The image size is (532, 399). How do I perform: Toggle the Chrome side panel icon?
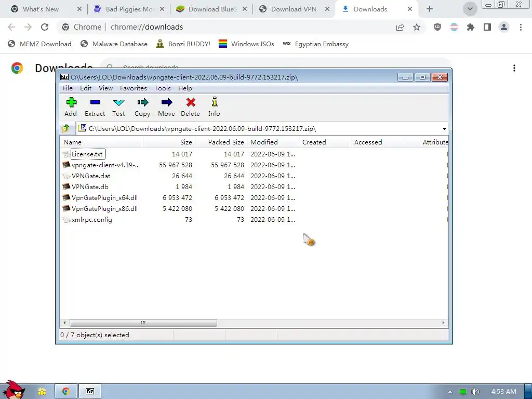(487, 27)
